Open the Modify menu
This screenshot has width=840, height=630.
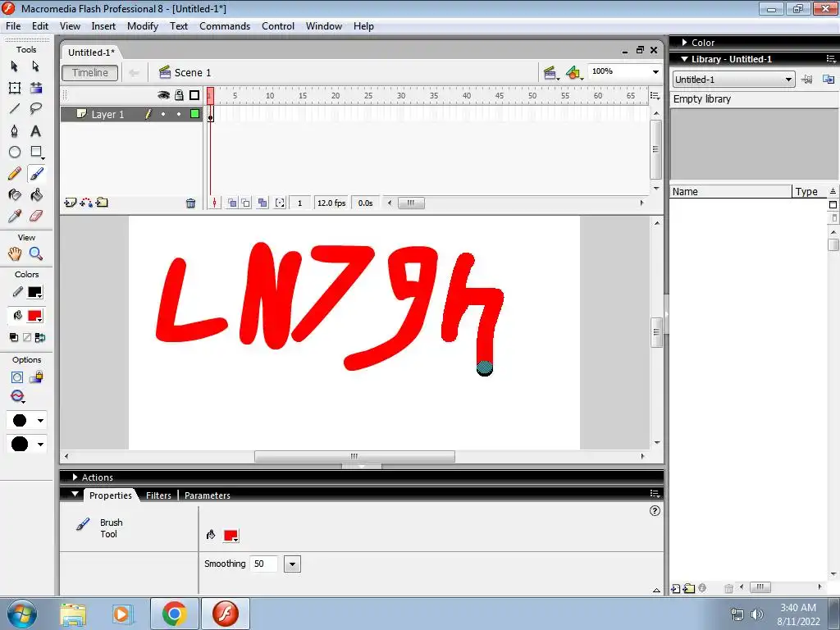[x=143, y=26]
